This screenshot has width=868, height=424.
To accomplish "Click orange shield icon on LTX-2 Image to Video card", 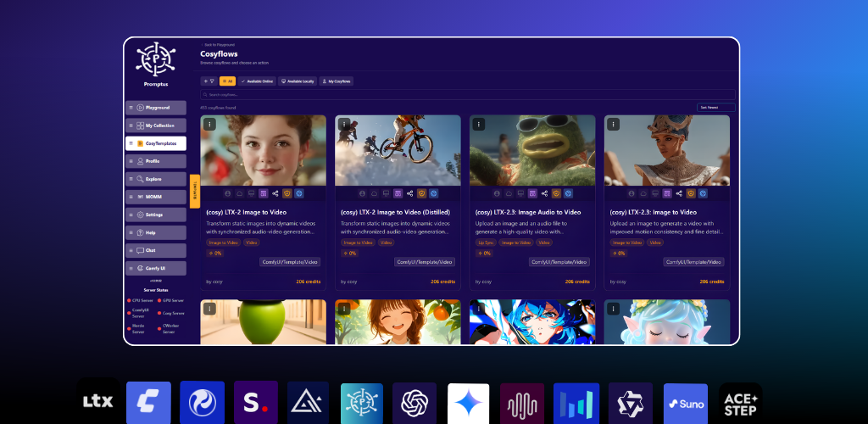I will point(287,193).
